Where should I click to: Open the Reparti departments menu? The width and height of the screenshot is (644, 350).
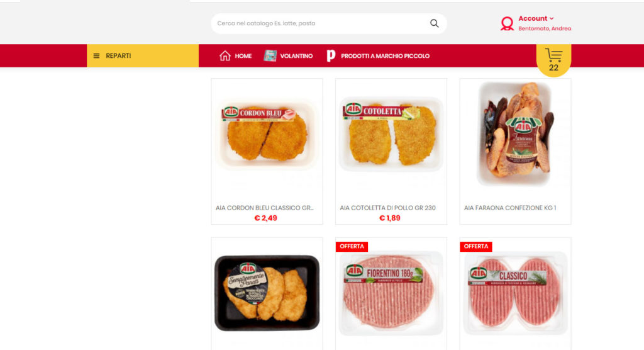click(143, 55)
